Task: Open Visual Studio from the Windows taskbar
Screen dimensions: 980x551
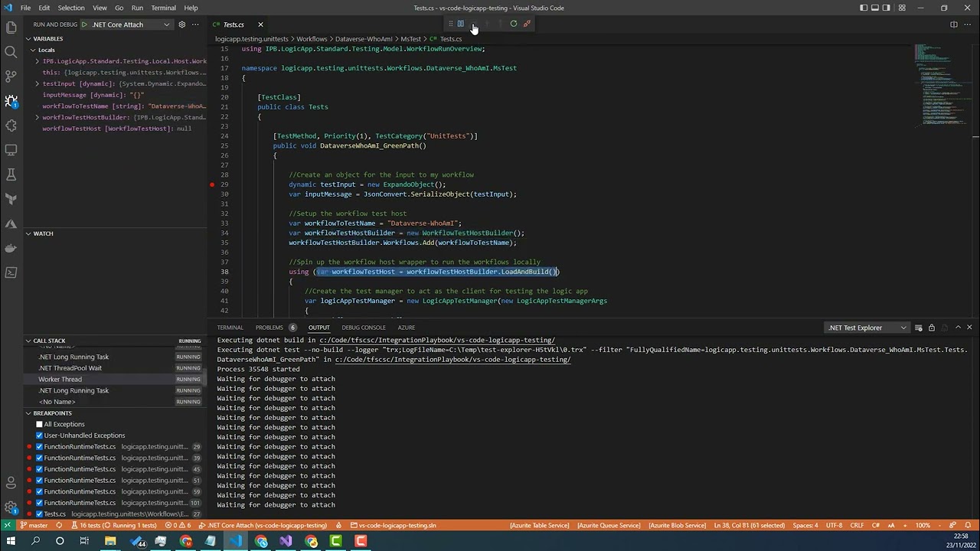Action: coord(286,542)
